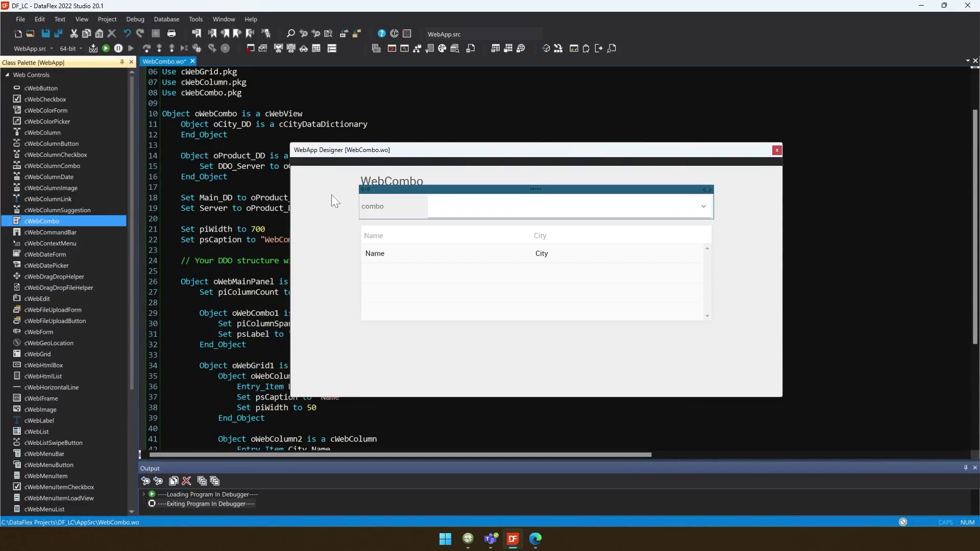Image resolution: width=980 pixels, height=551 pixels.
Task: Click the combo input field in the designer
Action: [x=570, y=207]
